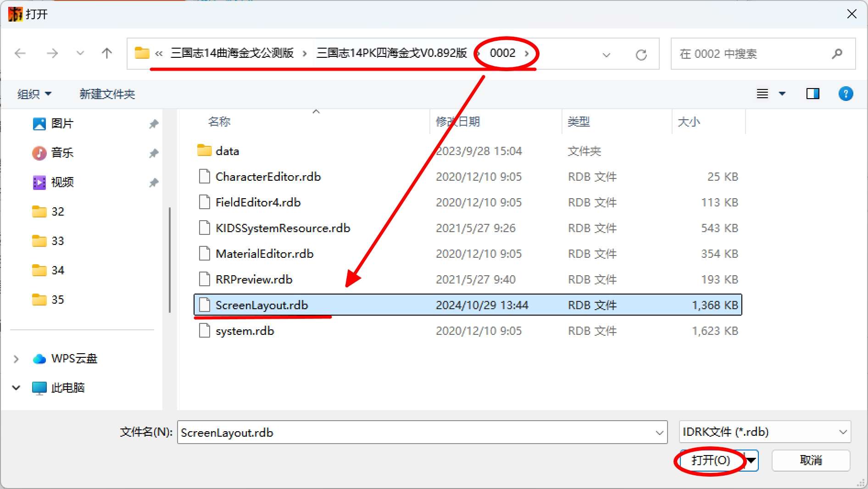Click the search magnifier icon
Viewport: 868px width, 489px height.
(837, 54)
